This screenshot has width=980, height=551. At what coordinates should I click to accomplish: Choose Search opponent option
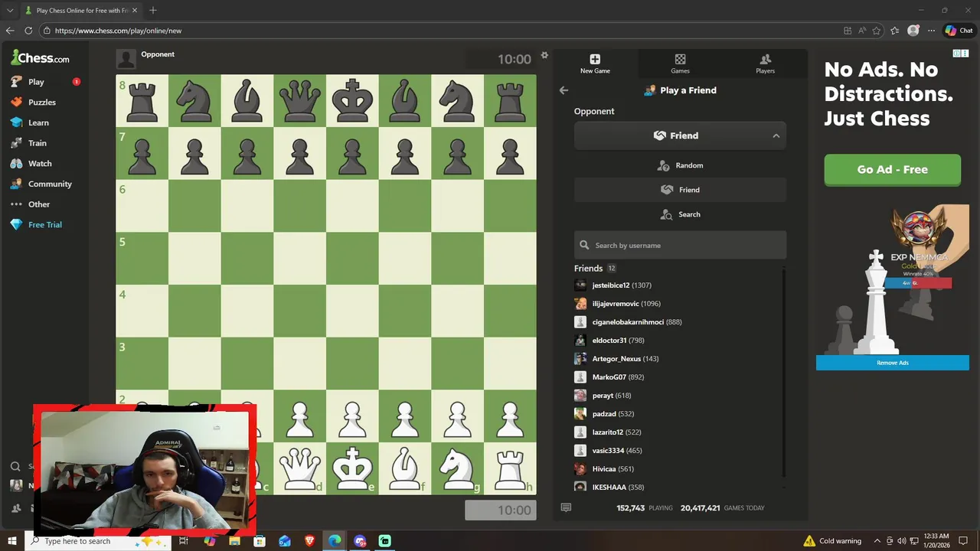[x=680, y=214]
